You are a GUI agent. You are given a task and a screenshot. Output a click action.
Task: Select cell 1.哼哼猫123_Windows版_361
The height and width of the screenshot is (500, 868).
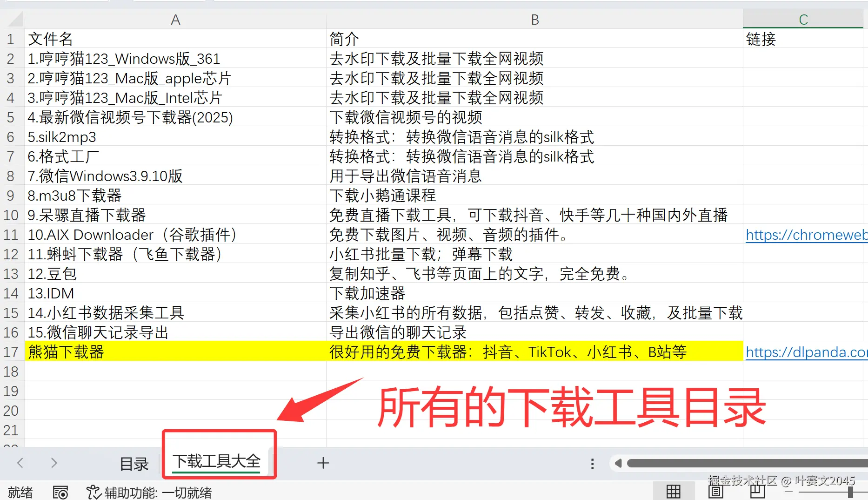175,59
